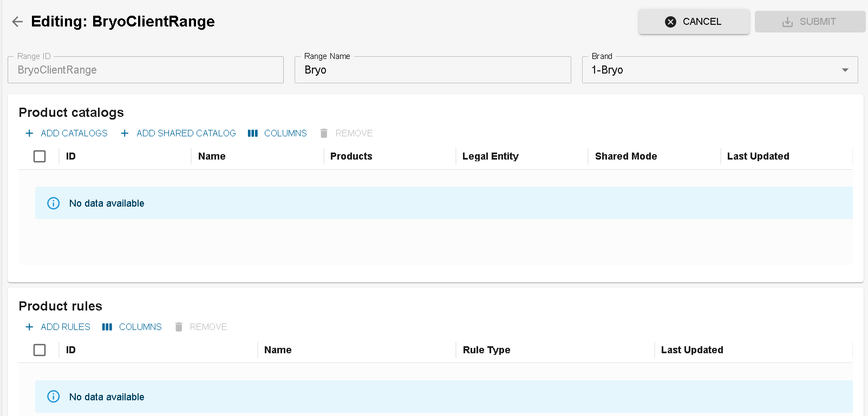Open the Product catalogs columns icon
Screen dimensions: 868x416
252,133
